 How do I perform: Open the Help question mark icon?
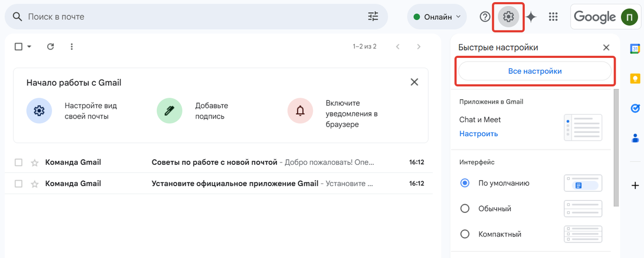pyautogui.click(x=485, y=17)
